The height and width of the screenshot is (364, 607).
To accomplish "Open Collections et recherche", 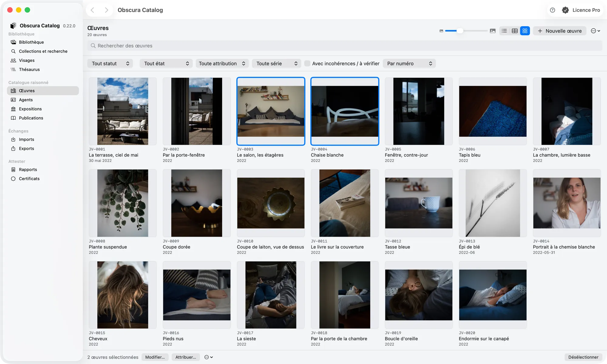I will coord(43,51).
